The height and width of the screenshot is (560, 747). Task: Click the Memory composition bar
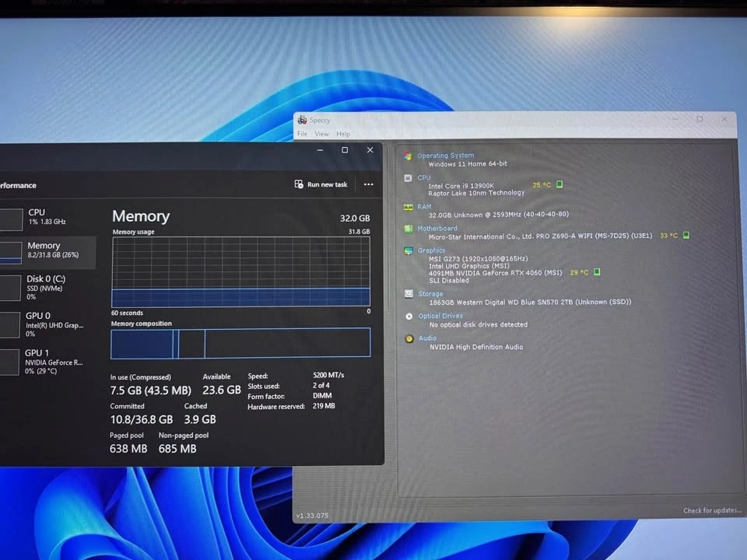click(x=240, y=343)
